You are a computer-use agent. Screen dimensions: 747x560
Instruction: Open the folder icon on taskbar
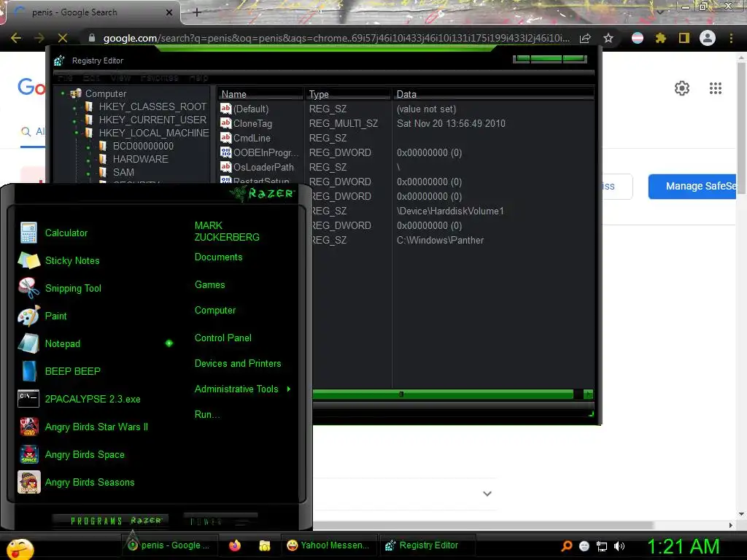(x=264, y=545)
